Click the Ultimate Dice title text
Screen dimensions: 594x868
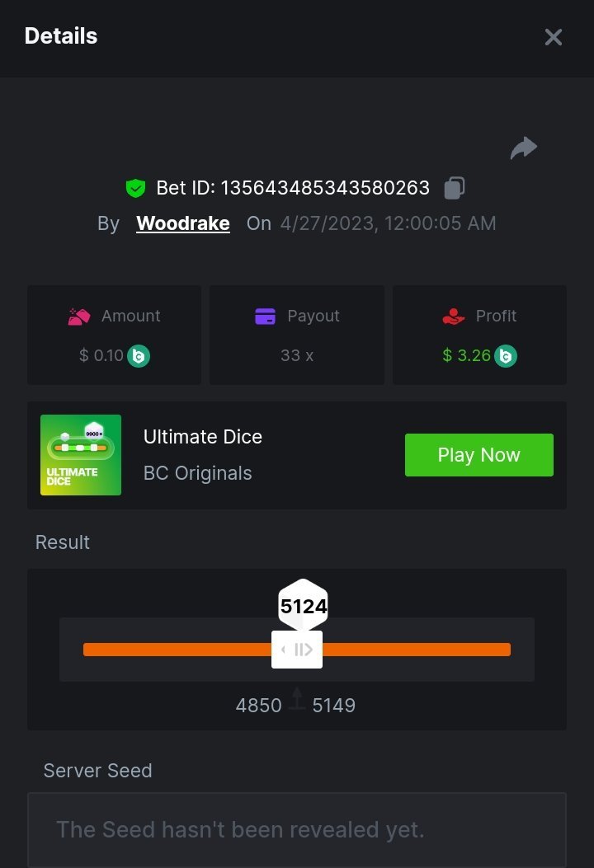coord(203,437)
